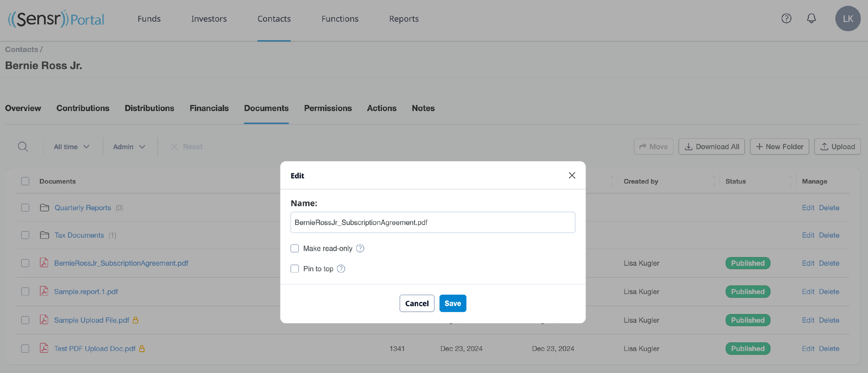The width and height of the screenshot is (868, 373).
Task: Click the Upload button
Action: [837, 147]
